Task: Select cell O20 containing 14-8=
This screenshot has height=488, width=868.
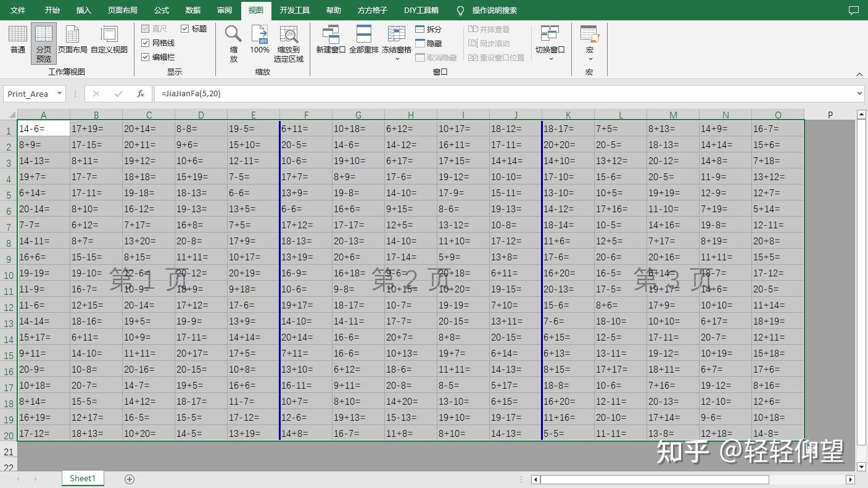Action: [x=778, y=434]
